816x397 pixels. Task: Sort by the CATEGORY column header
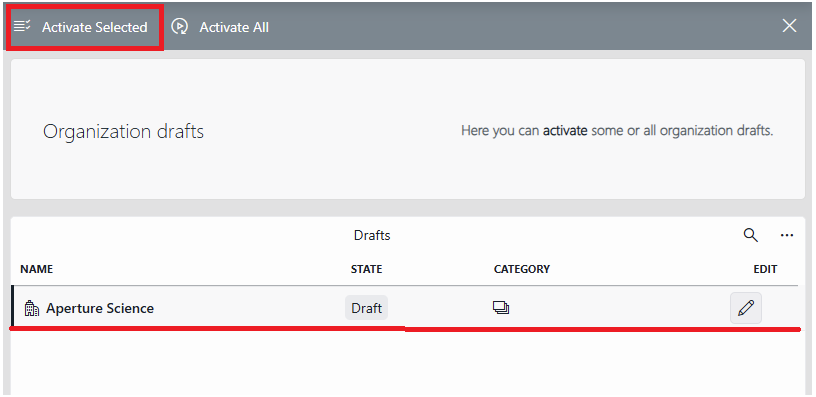click(x=522, y=269)
